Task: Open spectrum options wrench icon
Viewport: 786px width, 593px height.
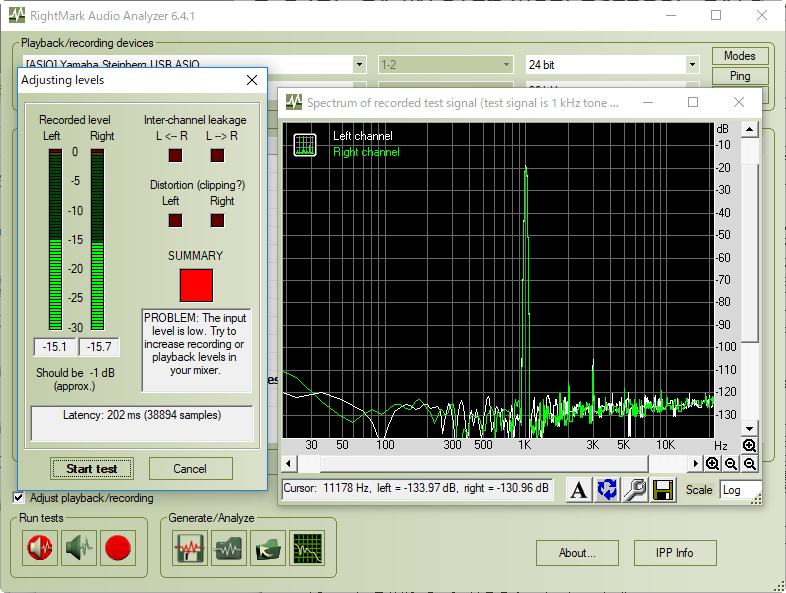Action: click(x=635, y=490)
